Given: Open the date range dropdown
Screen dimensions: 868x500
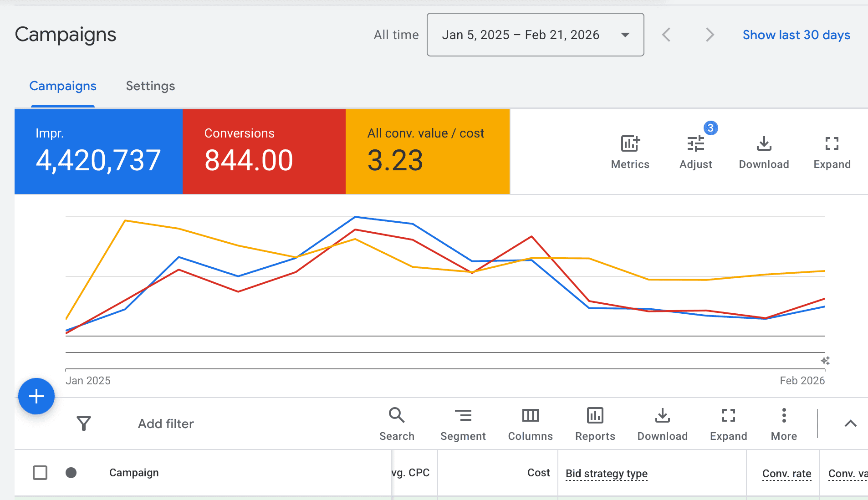Looking at the screenshot, I should 535,35.
